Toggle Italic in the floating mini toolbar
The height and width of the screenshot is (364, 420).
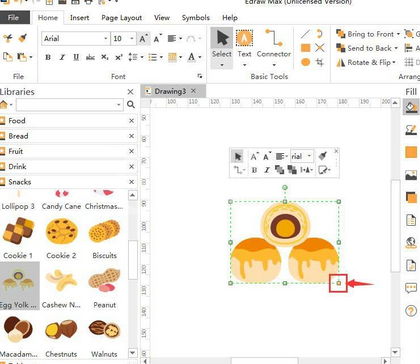pyautogui.click(x=267, y=170)
